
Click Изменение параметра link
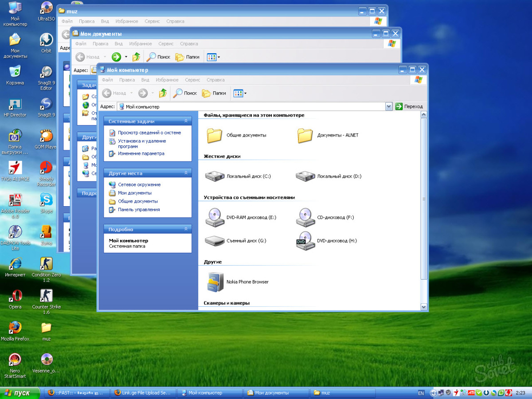[141, 153]
